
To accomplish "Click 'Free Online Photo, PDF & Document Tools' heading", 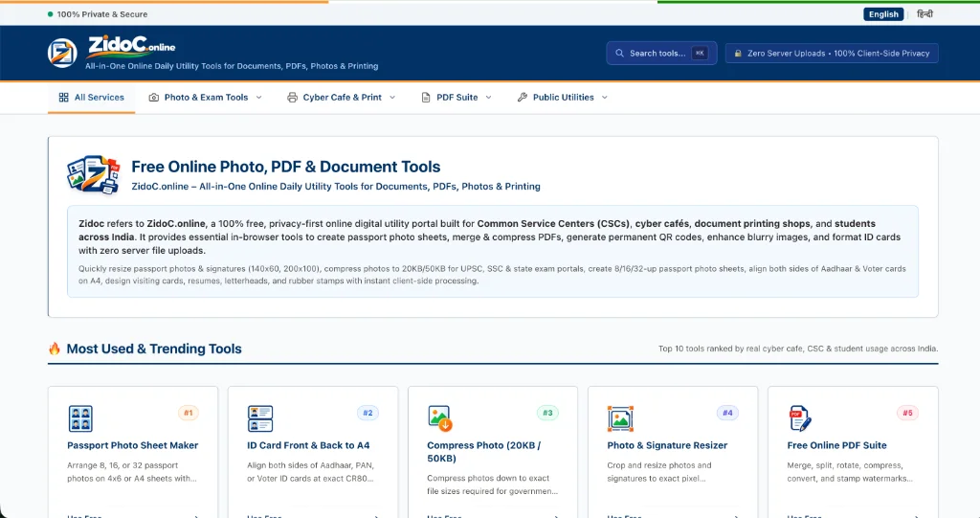I will [285, 167].
